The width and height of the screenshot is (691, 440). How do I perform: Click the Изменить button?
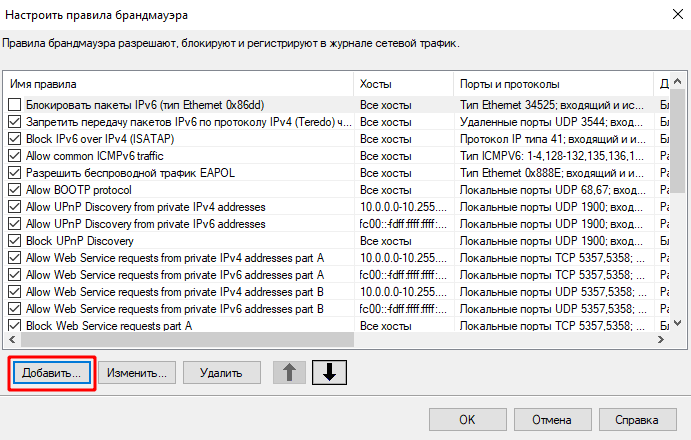(x=138, y=373)
